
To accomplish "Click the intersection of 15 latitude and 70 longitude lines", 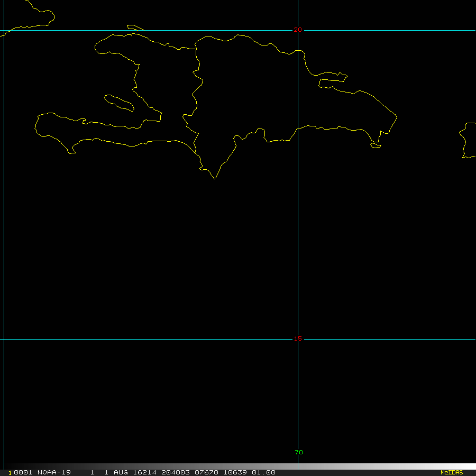I will [x=298, y=339].
